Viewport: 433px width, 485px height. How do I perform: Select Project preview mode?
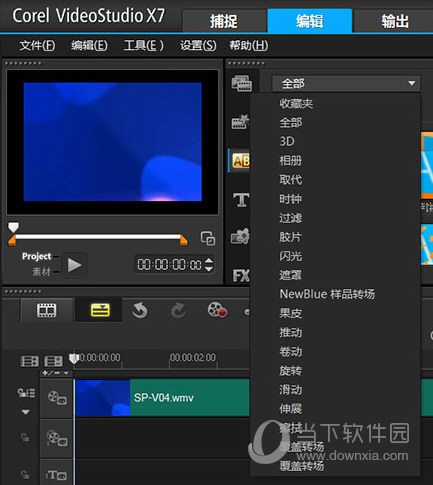36,256
